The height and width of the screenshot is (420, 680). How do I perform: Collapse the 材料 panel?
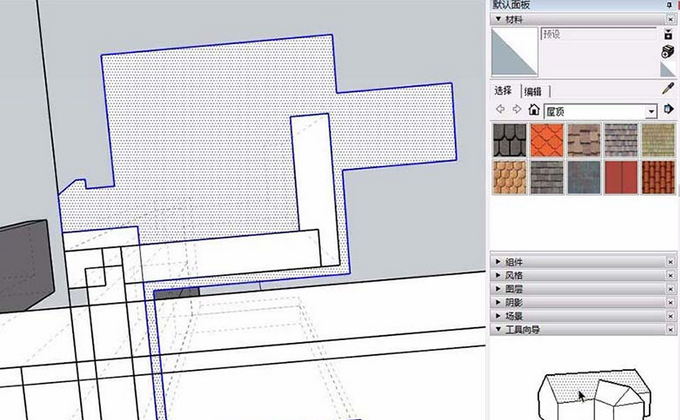pyautogui.click(x=498, y=19)
